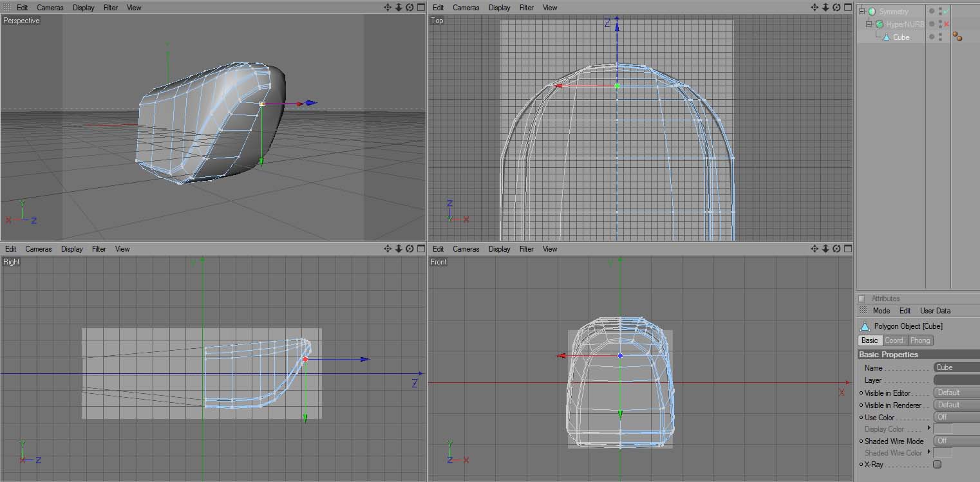Click the Front viewport rotate camera icon

tap(836, 248)
